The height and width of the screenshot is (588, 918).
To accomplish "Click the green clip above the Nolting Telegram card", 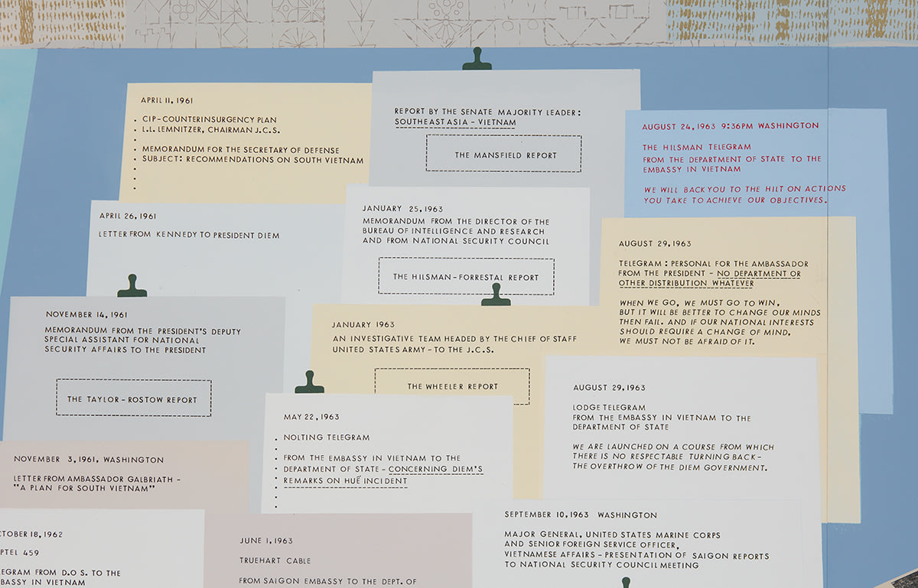I will point(309,382).
